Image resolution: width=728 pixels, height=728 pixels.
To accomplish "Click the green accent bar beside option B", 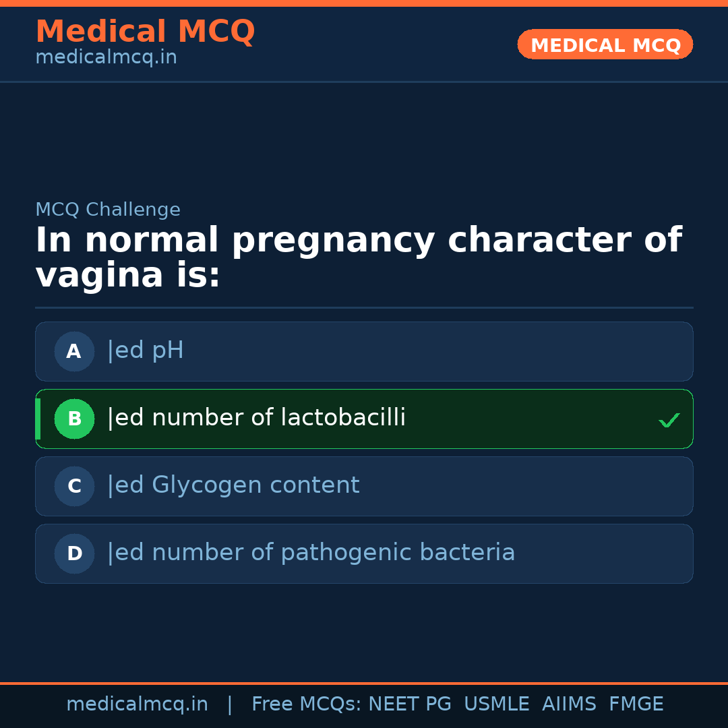I will click(38, 419).
